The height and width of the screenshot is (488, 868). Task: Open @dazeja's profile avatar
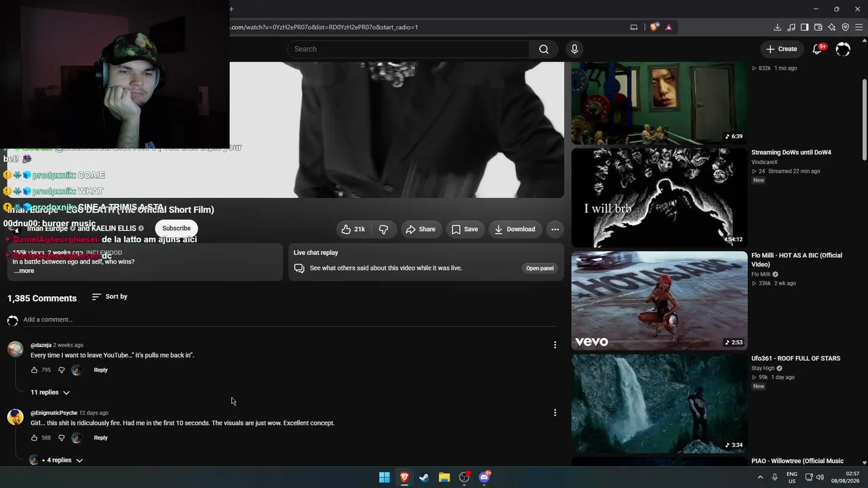(x=15, y=349)
